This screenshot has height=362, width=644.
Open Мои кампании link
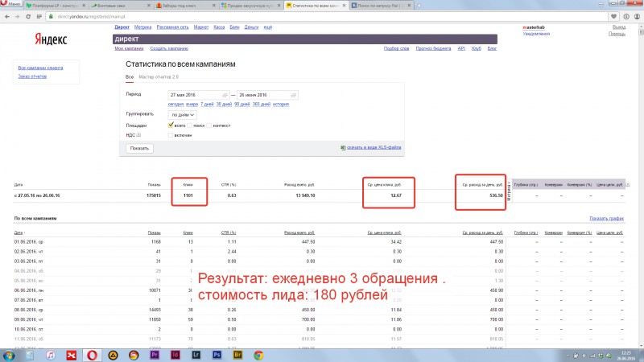129,48
